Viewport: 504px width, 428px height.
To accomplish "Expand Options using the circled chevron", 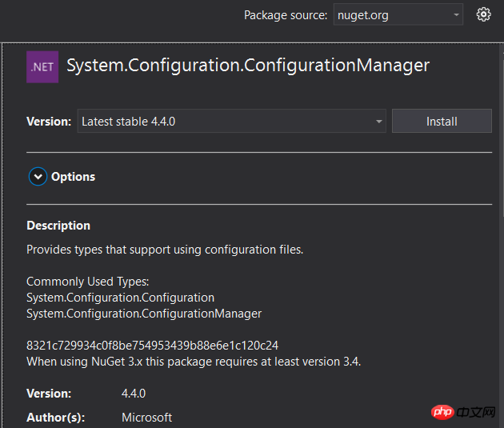I will (38, 177).
